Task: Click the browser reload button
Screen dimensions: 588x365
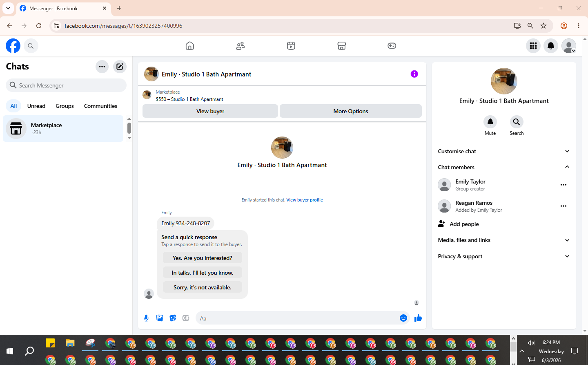Action: tap(39, 26)
